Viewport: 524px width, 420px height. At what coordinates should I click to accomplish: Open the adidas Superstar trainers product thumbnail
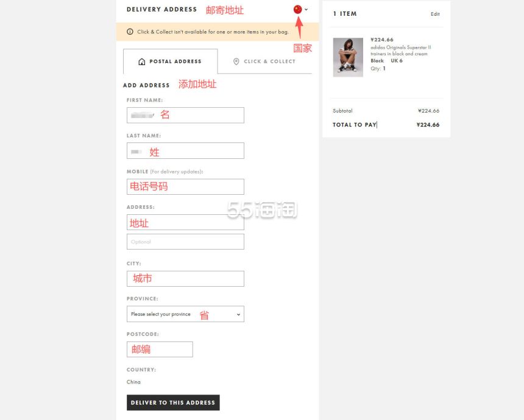click(x=348, y=57)
